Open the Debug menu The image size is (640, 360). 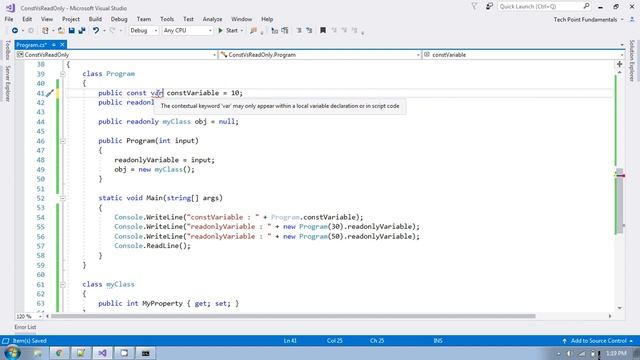point(119,19)
